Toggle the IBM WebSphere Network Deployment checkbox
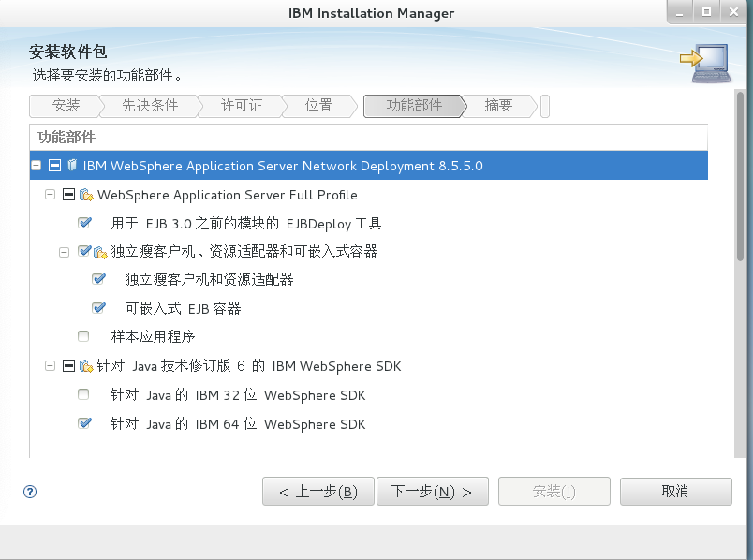The image size is (753, 560). point(54,165)
